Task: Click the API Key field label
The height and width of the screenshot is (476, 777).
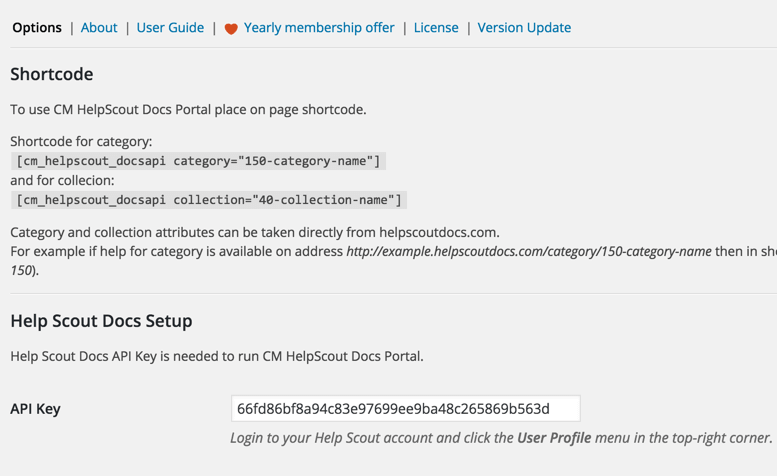Action: coord(36,409)
